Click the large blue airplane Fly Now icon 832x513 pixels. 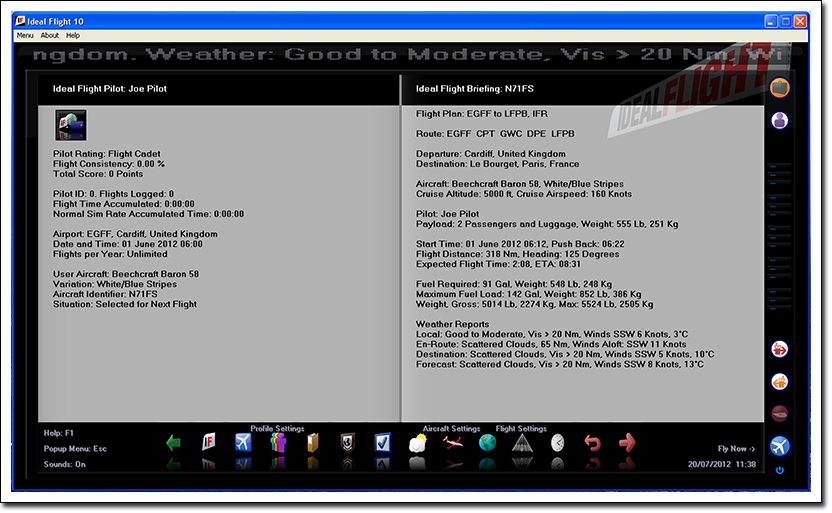[779, 446]
